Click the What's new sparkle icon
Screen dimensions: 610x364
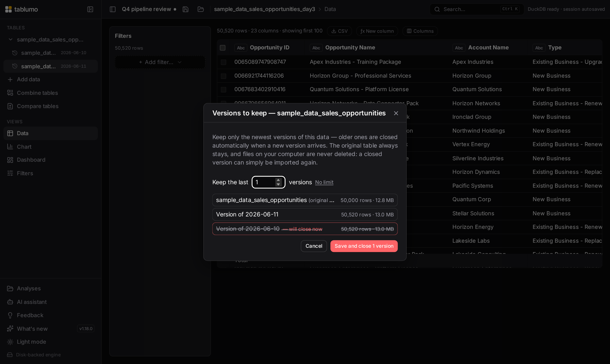tap(10, 328)
